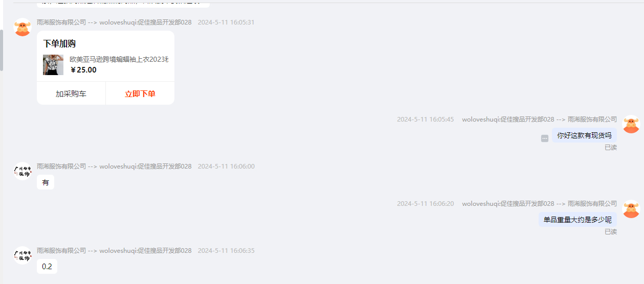644x284 pixels.
Task: Click the red 立即下单 button
Action: (140, 94)
